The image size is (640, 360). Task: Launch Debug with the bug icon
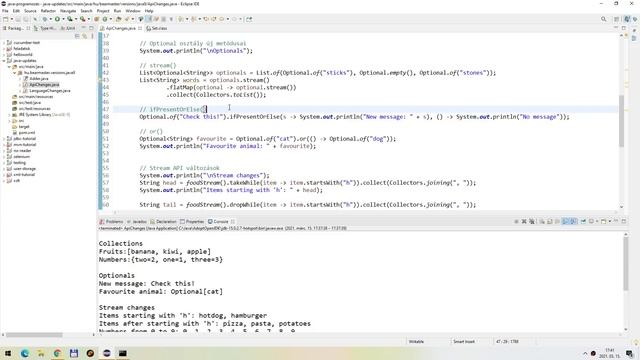tap(45, 19)
